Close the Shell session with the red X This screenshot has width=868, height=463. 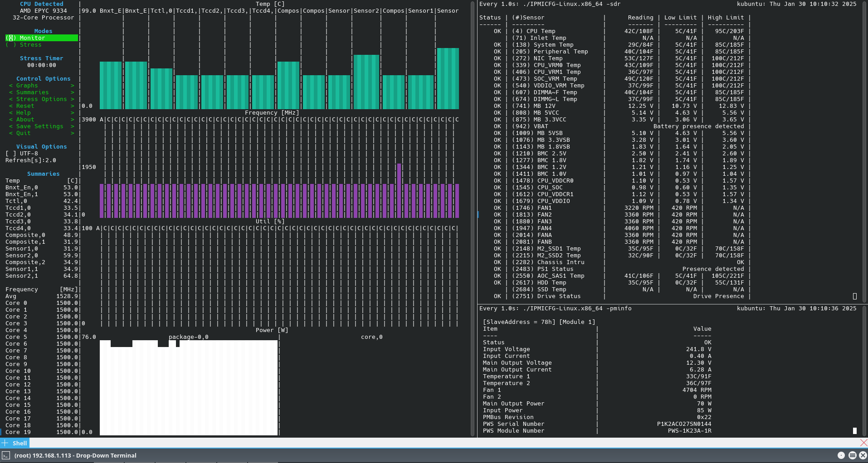[863, 443]
